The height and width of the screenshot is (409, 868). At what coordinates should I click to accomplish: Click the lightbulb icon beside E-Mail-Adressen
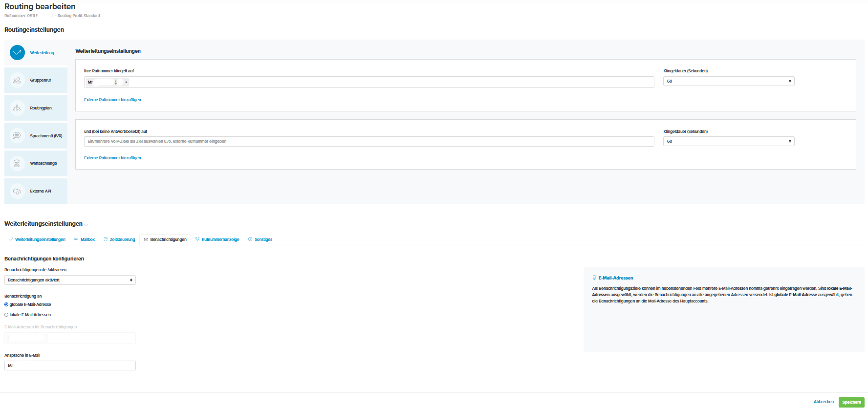[x=594, y=278]
